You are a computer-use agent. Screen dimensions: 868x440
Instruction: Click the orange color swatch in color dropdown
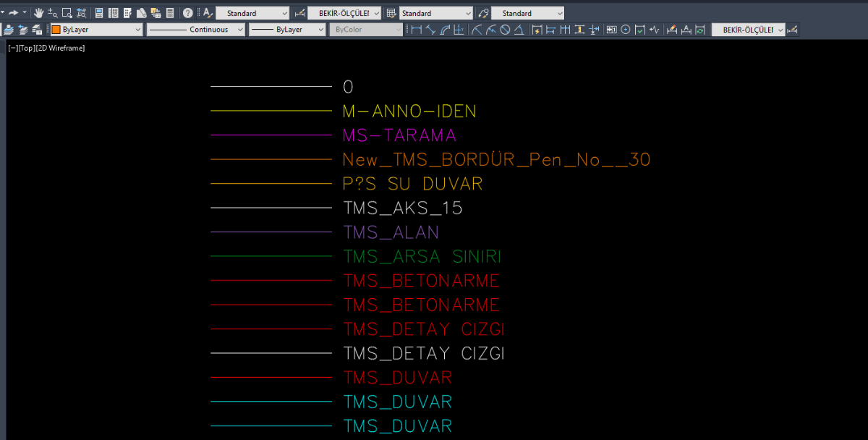click(56, 30)
